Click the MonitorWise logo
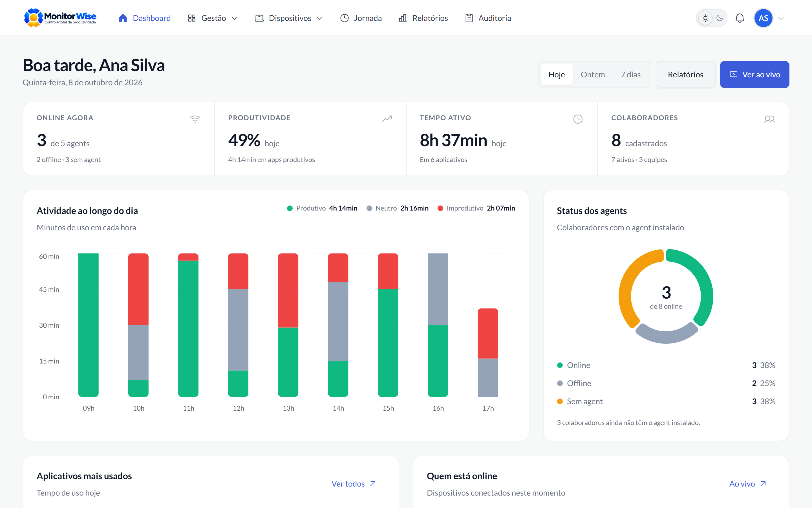 click(60, 18)
